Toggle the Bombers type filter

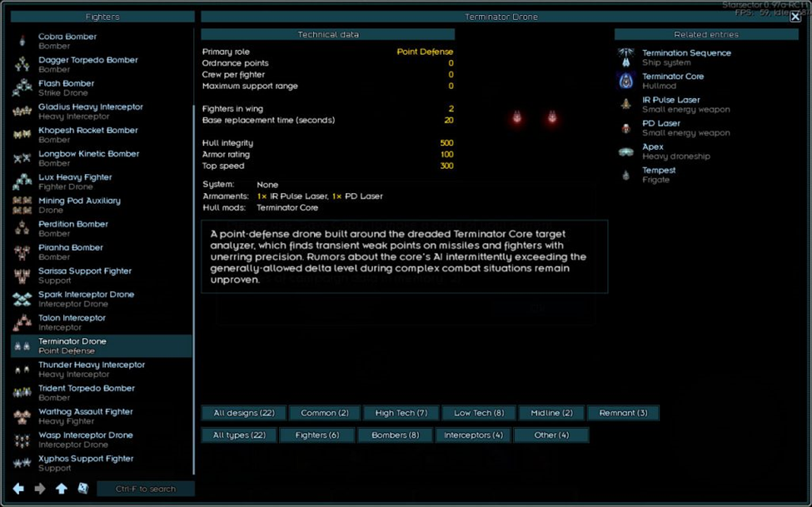(395, 435)
